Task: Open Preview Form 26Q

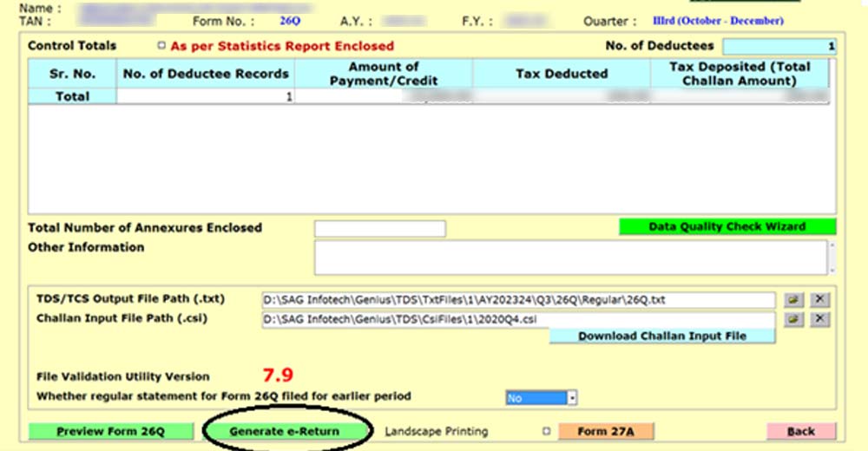Action: [110, 431]
